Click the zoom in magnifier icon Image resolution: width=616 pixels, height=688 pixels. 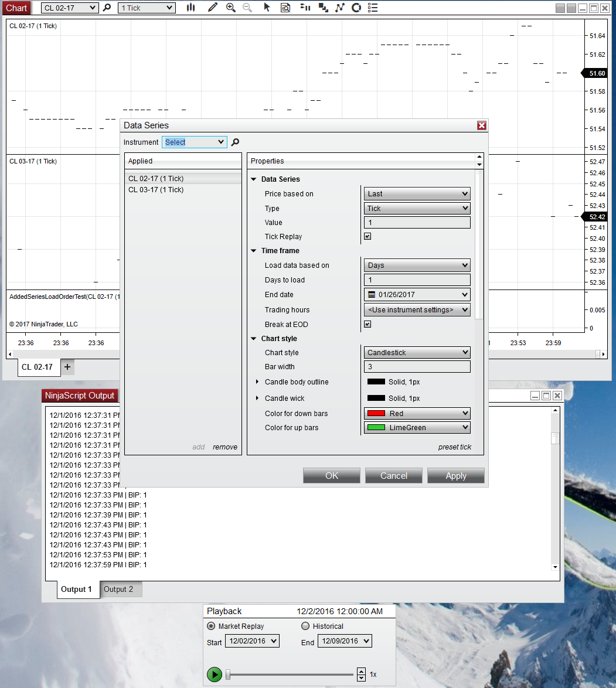pyautogui.click(x=230, y=8)
